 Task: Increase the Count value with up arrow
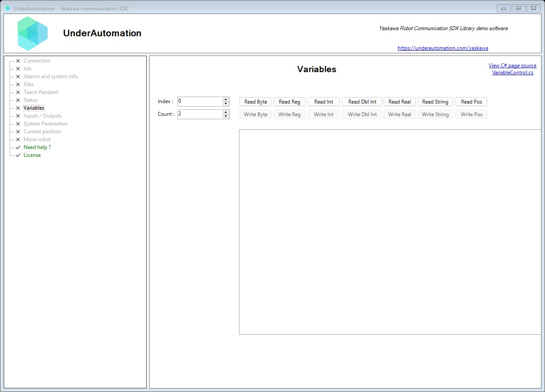tap(226, 112)
